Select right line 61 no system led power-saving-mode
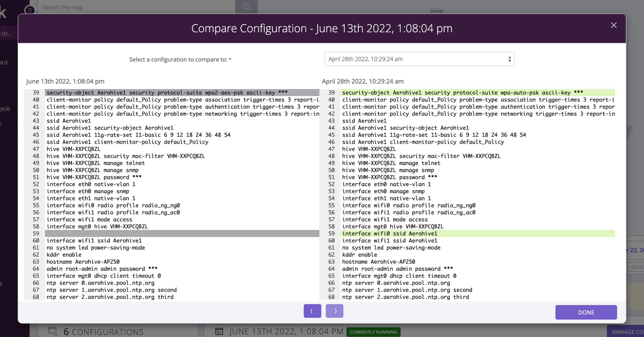Image resolution: width=644 pixels, height=337 pixels. pos(391,248)
